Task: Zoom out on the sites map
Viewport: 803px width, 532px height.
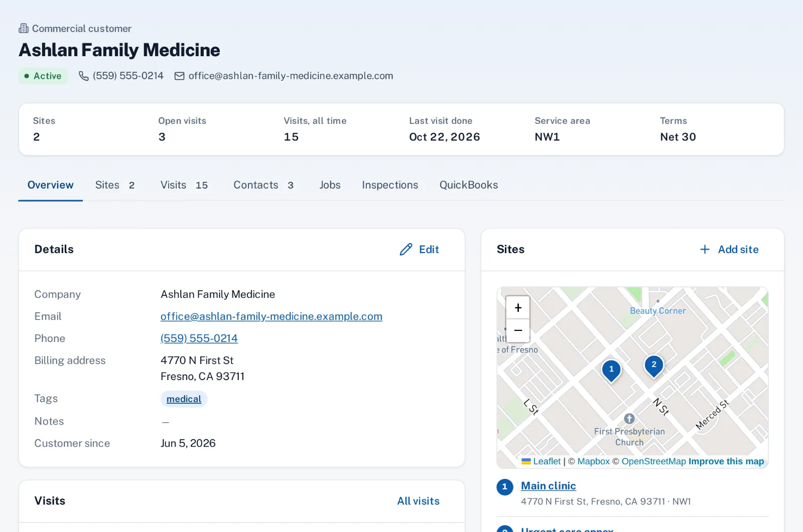Action: pyautogui.click(x=518, y=330)
